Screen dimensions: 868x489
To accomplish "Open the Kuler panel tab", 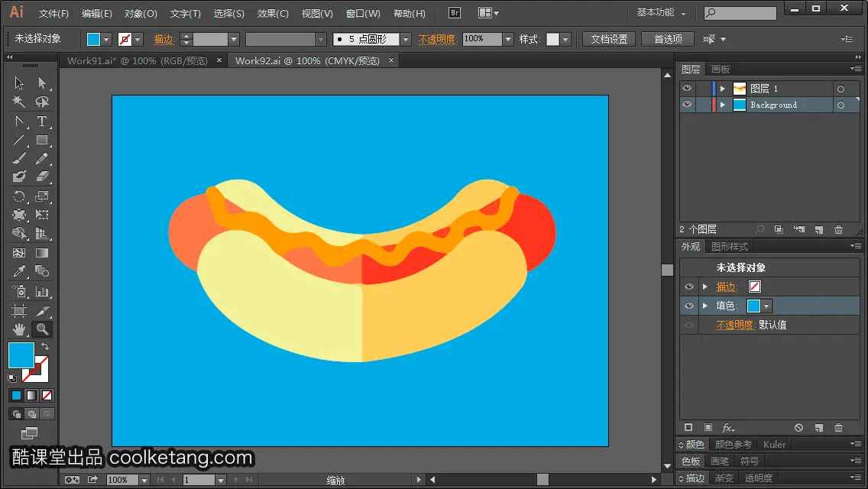I will click(775, 444).
